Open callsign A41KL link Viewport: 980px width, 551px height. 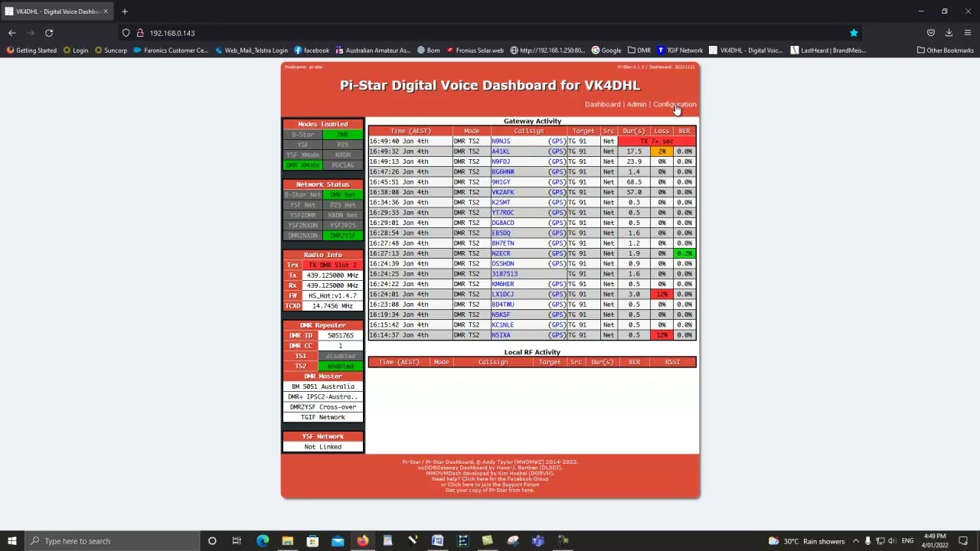501,152
